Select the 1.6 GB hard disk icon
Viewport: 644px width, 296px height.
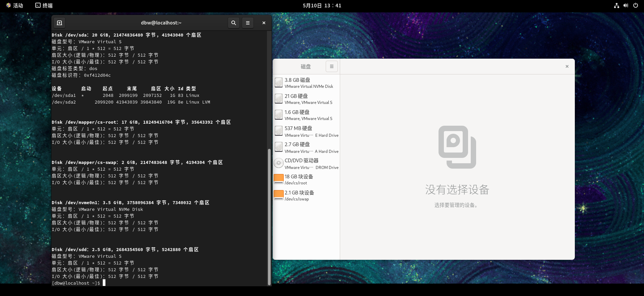[x=279, y=115]
